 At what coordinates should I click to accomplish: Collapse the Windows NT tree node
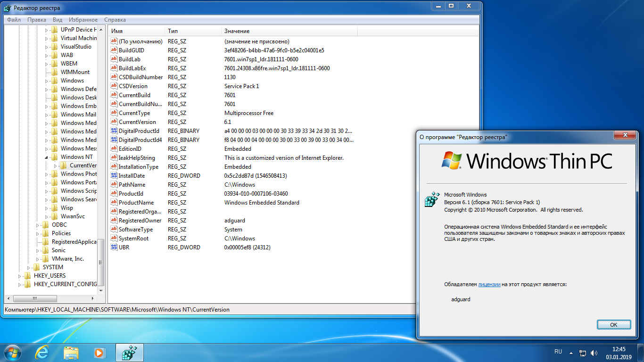(x=47, y=157)
